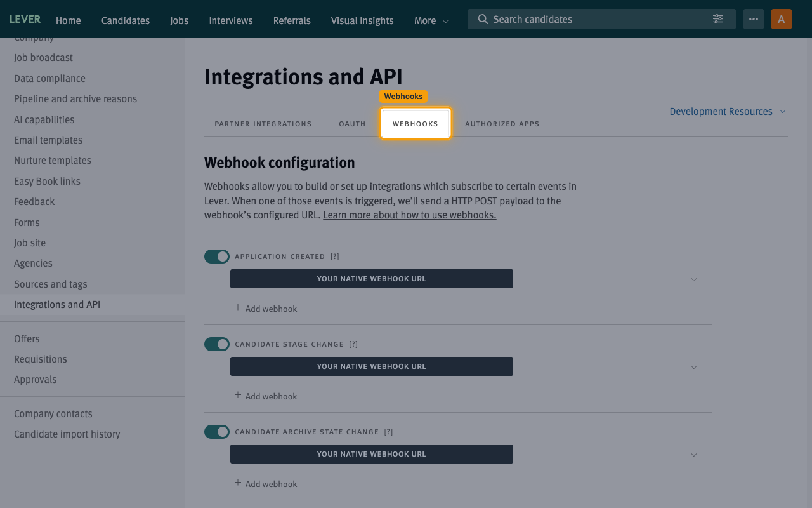The height and width of the screenshot is (508, 812).
Task: Click the Candidate Stage Change webhook URL field
Action: click(x=372, y=366)
